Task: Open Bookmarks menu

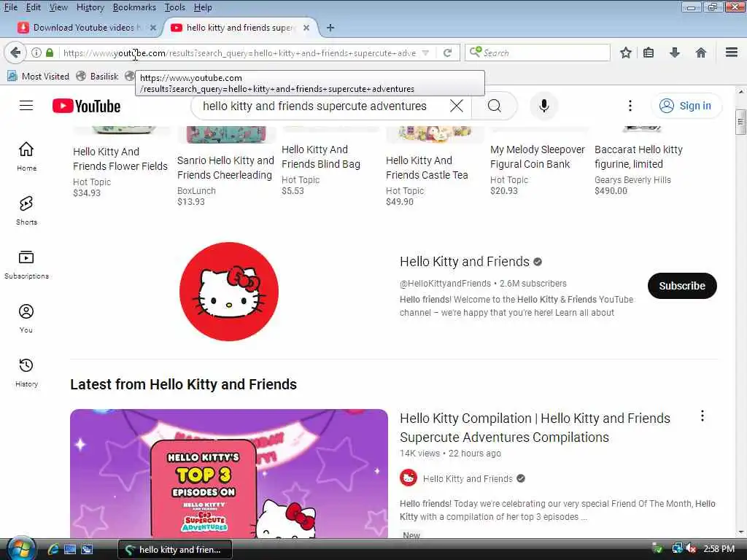Action: 134,7
